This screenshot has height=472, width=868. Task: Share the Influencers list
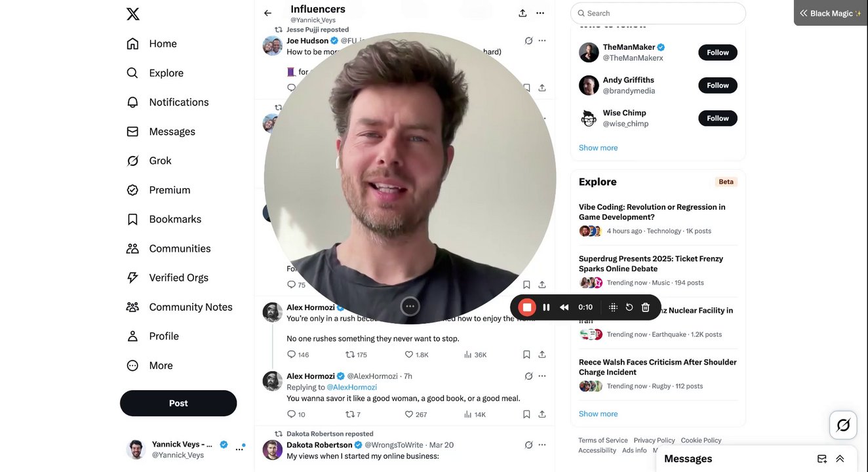pyautogui.click(x=523, y=13)
